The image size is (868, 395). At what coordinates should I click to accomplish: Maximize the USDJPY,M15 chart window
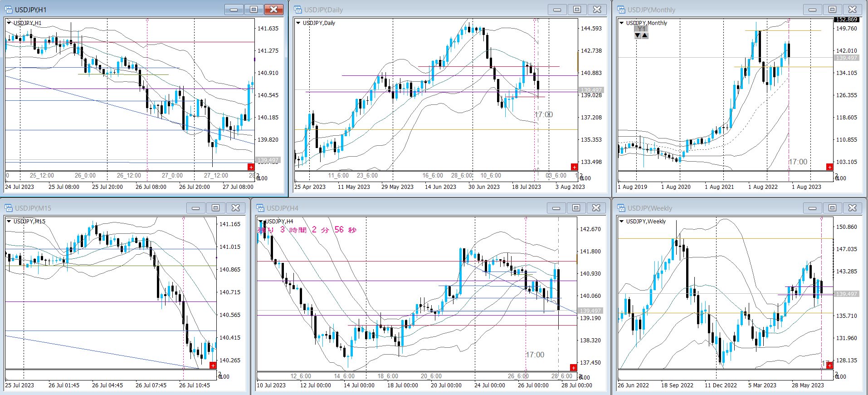(x=215, y=208)
